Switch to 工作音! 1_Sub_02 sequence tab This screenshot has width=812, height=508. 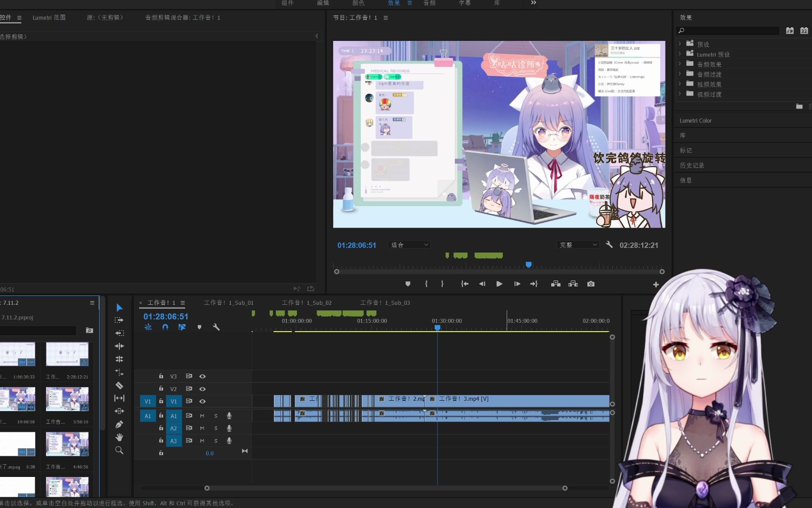pyautogui.click(x=306, y=303)
